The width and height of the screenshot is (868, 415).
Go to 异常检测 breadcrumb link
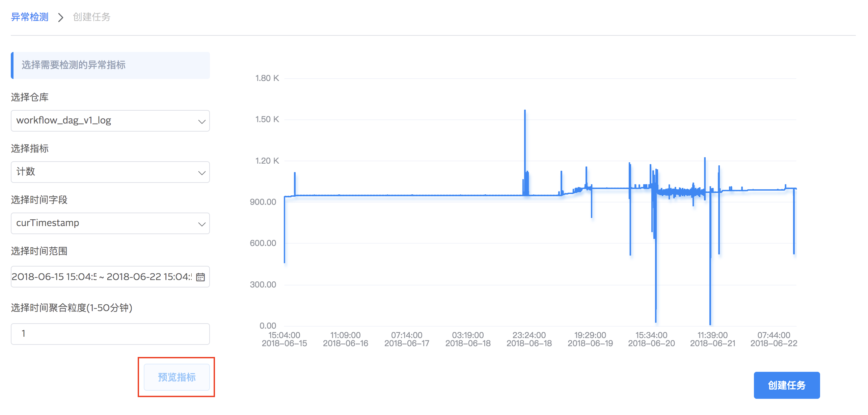tap(30, 17)
